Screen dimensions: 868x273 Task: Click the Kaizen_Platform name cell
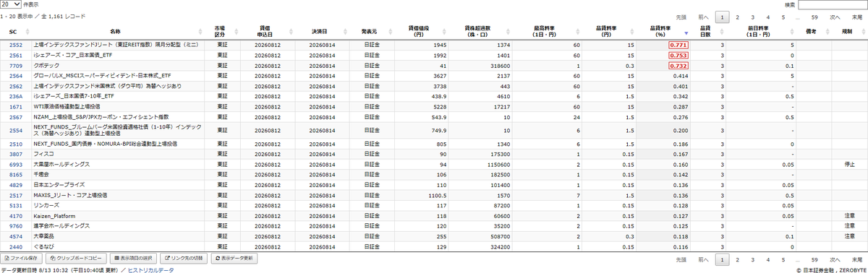pyautogui.click(x=118, y=216)
